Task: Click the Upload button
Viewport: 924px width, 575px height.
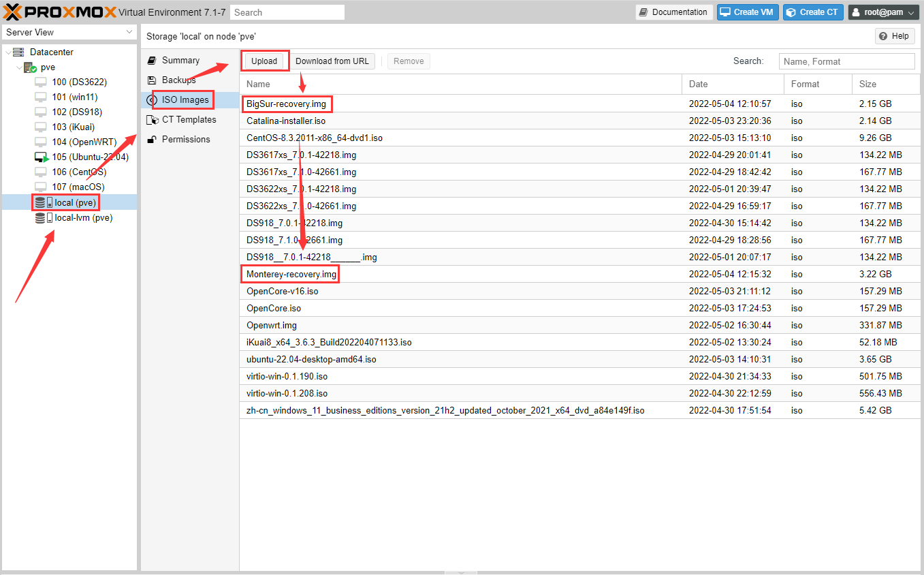Action: point(264,61)
